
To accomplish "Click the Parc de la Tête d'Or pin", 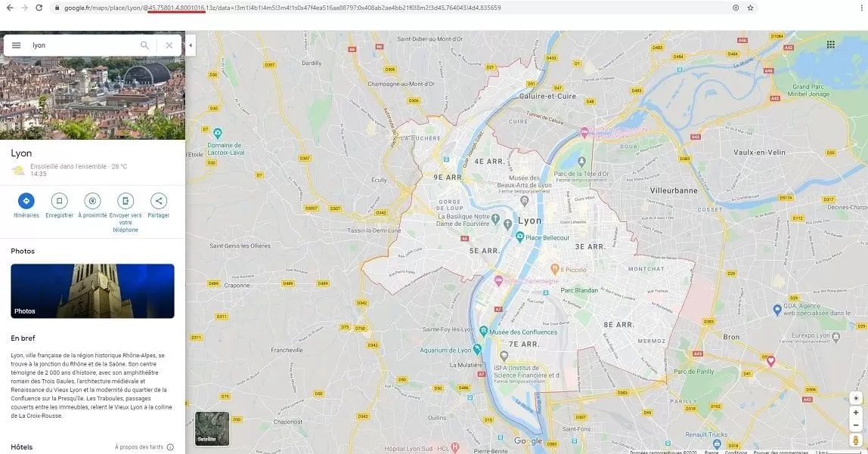I will (581, 162).
